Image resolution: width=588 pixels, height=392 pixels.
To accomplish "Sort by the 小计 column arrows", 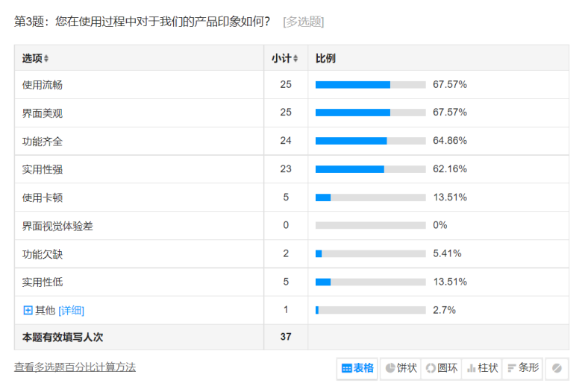I will 295,59.
